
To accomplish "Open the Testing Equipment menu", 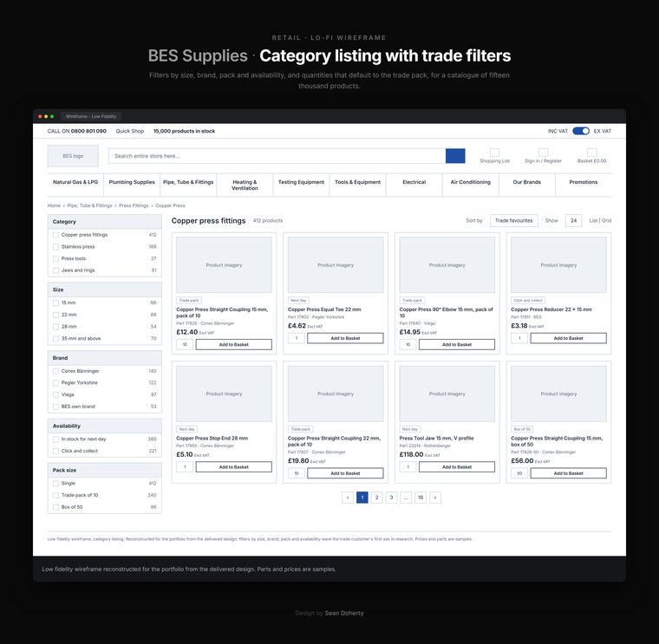I will (302, 185).
